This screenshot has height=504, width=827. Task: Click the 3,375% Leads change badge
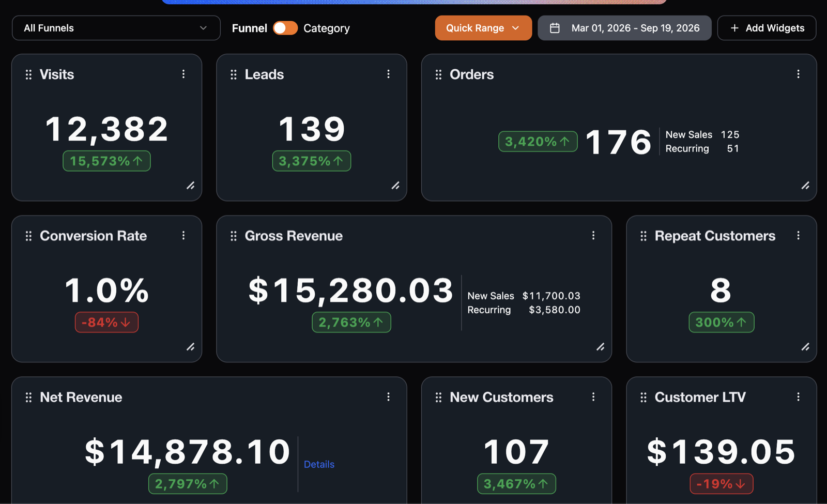[x=312, y=161]
